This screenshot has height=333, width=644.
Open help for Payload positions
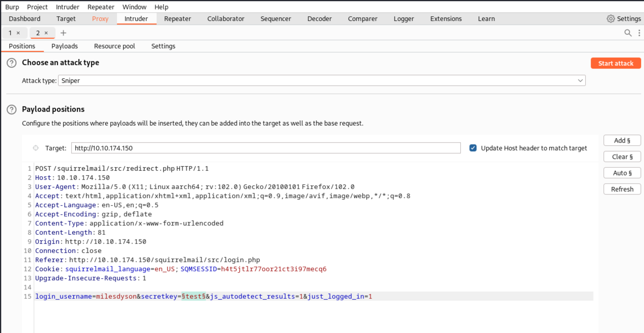point(12,110)
